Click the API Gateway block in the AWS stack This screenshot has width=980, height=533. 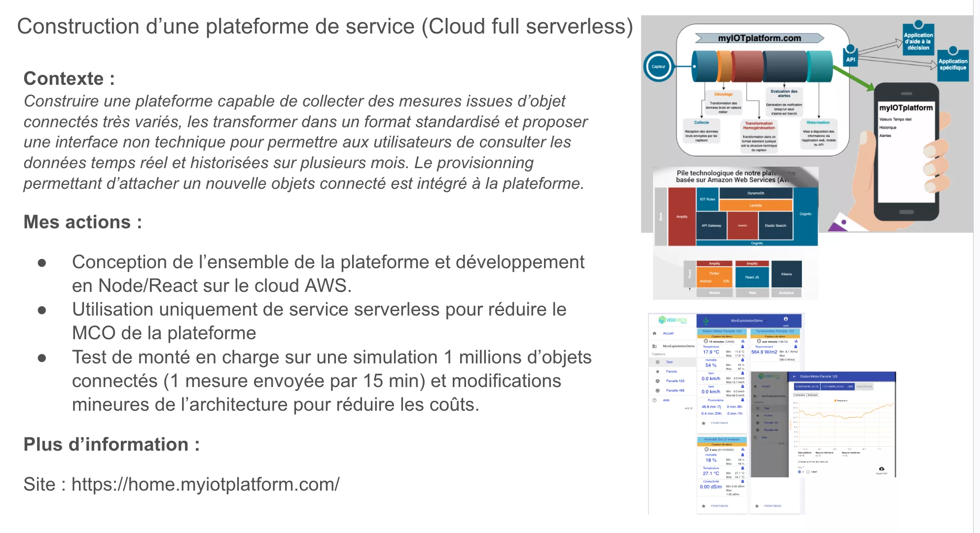click(x=711, y=225)
